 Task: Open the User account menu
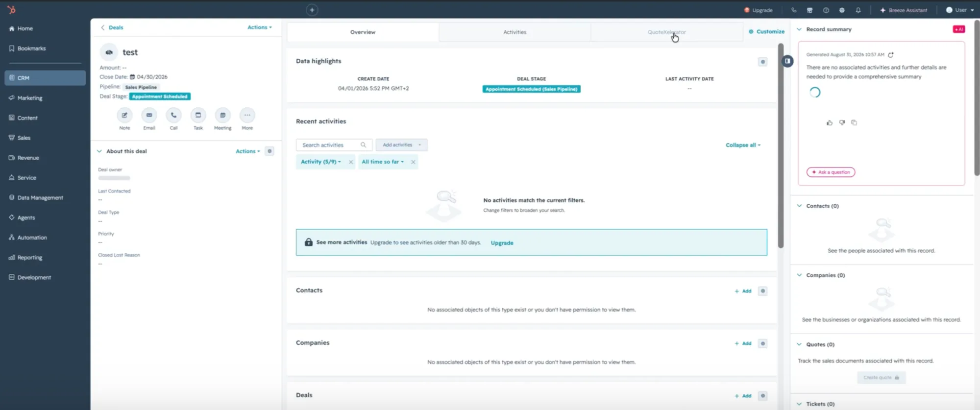[x=960, y=10]
